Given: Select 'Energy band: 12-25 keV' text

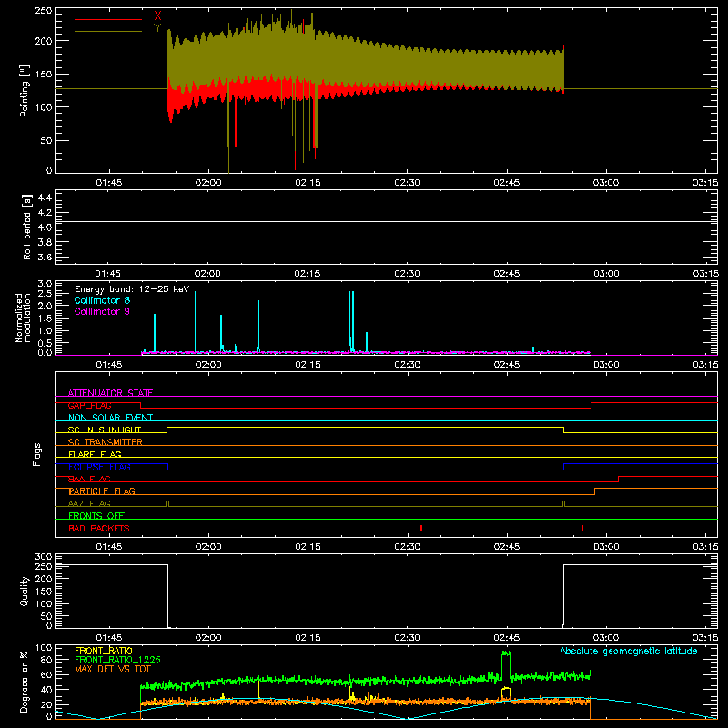Looking at the screenshot, I should point(132,289).
